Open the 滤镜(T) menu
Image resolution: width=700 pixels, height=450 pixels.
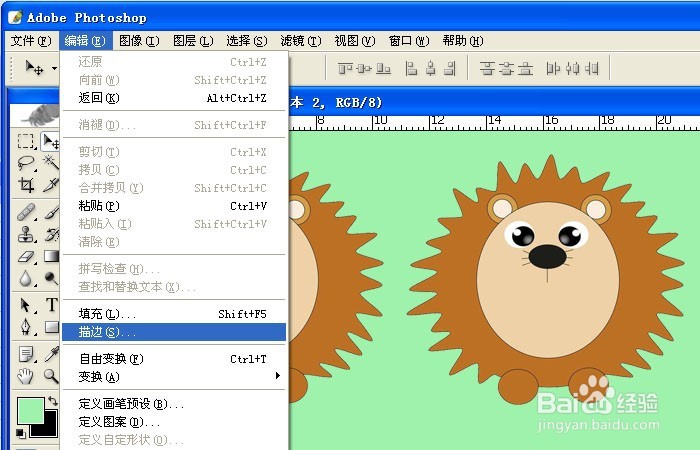click(301, 41)
